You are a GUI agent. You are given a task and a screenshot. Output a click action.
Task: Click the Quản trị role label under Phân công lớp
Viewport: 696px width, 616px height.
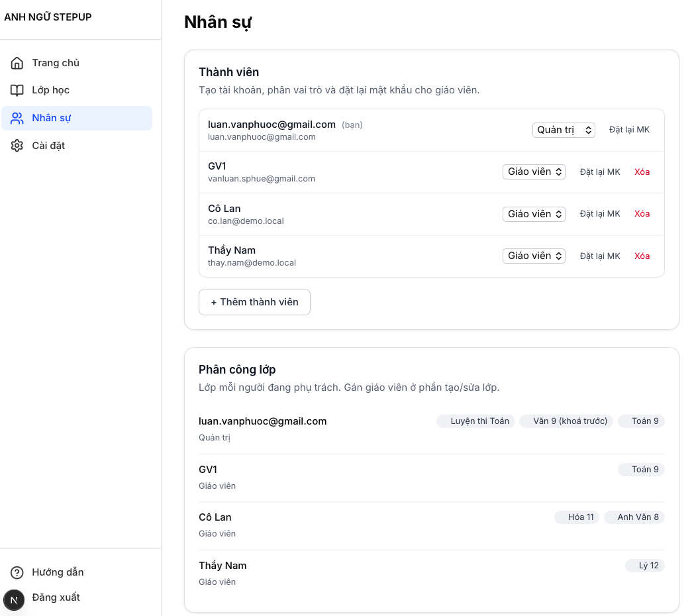pos(215,437)
